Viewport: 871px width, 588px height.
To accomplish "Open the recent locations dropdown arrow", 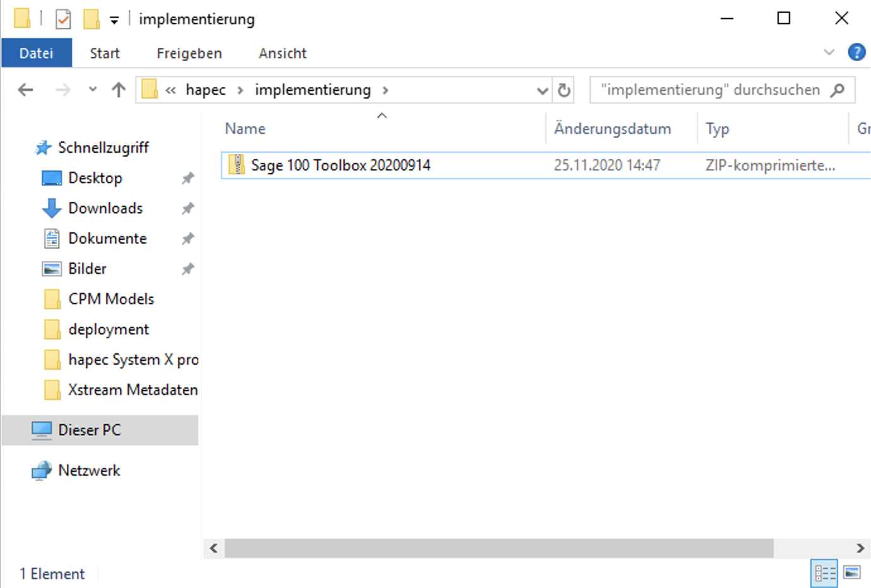I will click(x=93, y=90).
